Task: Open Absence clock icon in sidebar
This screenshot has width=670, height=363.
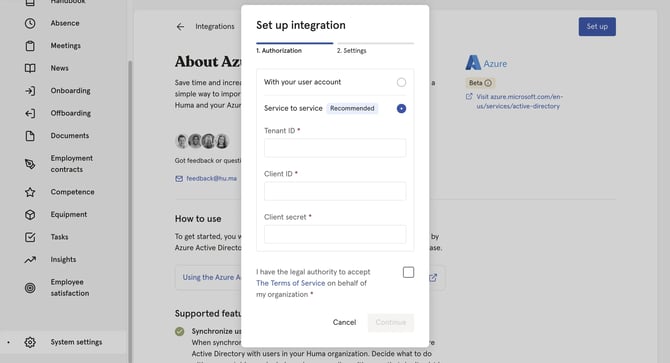Action: tap(30, 23)
